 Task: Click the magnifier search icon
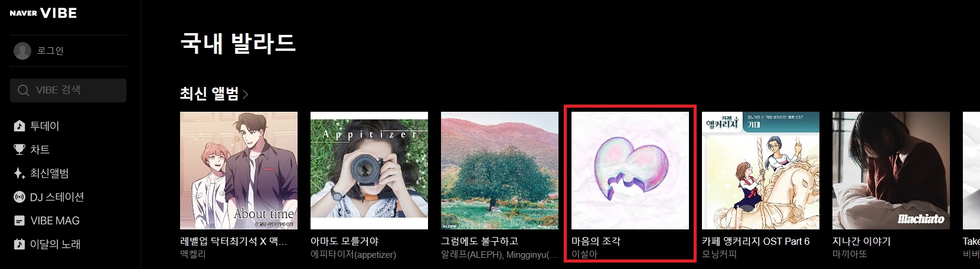[24, 90]
